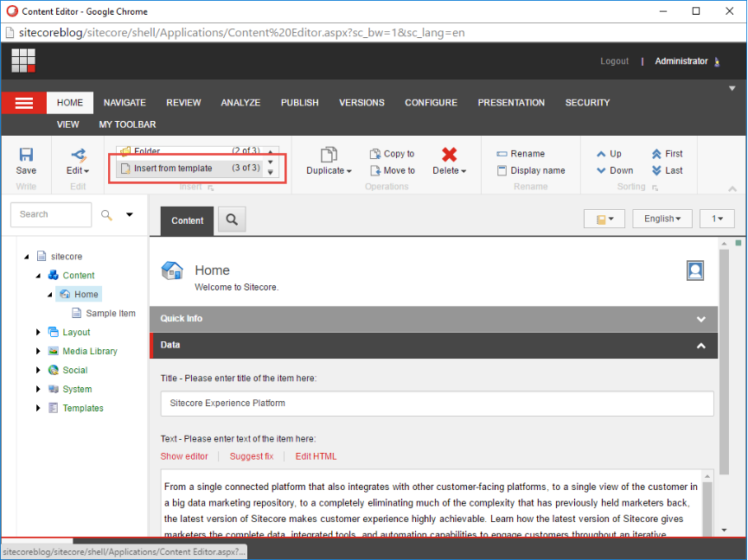748x560 pixels.
Task: Open the search options dropdown arrow
Action: [129, 214]
